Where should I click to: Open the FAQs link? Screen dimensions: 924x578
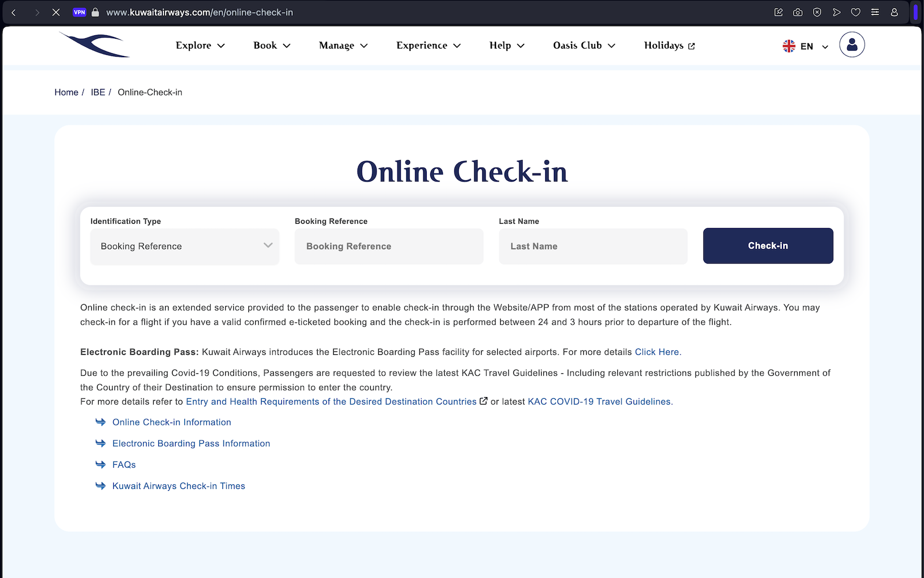[x=124, y=465]
